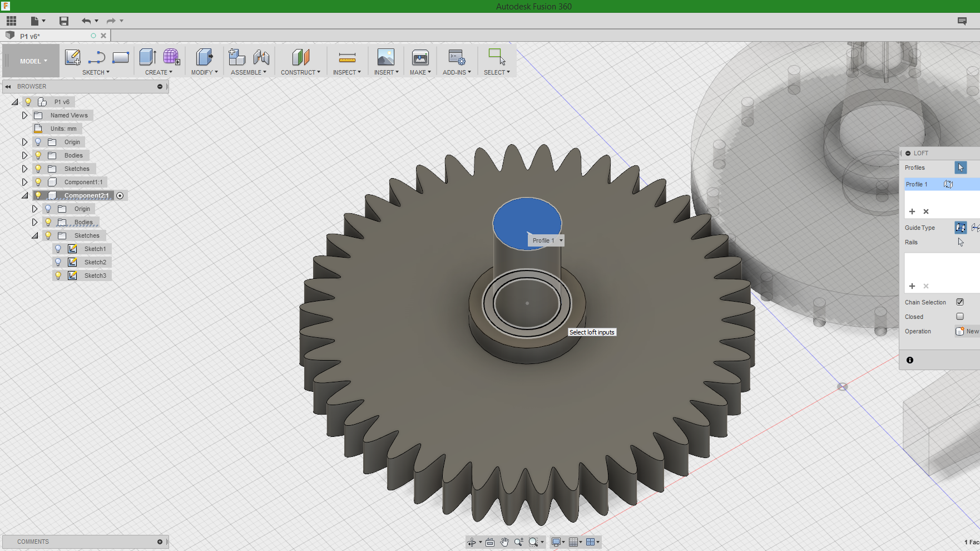The width and height of the screenshot is (980, 551).
Task: Open the Grid and Snaps dropdown
Action: tap(575, 542)
